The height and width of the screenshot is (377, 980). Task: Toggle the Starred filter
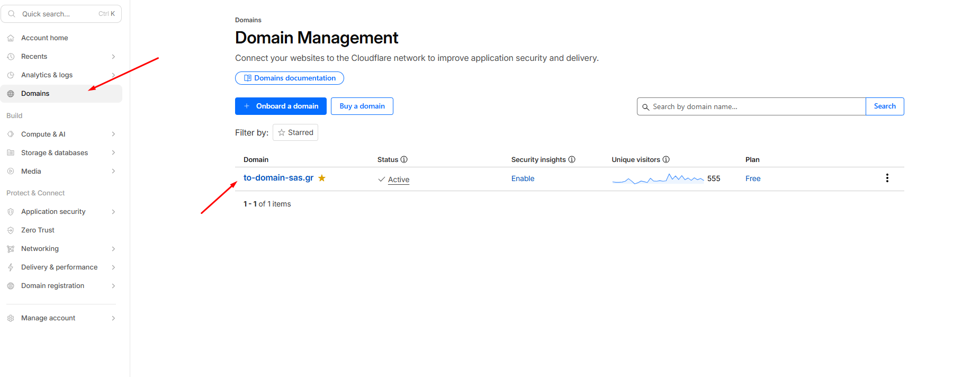(295, 132)
